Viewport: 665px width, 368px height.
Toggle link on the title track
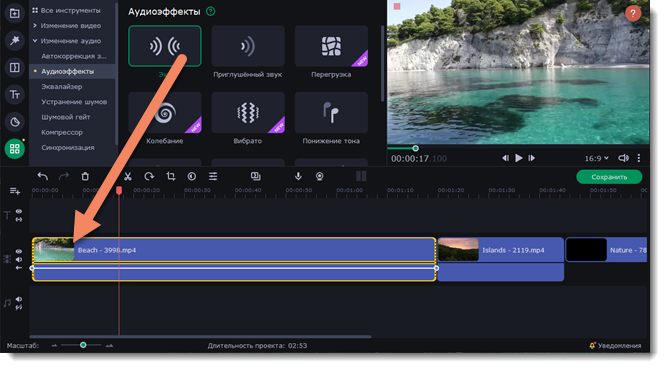[x=19, y=219]
